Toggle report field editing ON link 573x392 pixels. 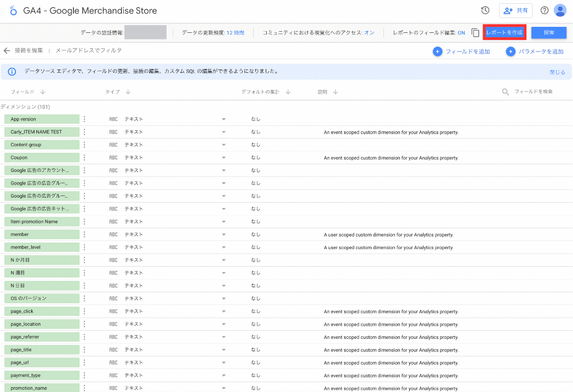point(461,32)
